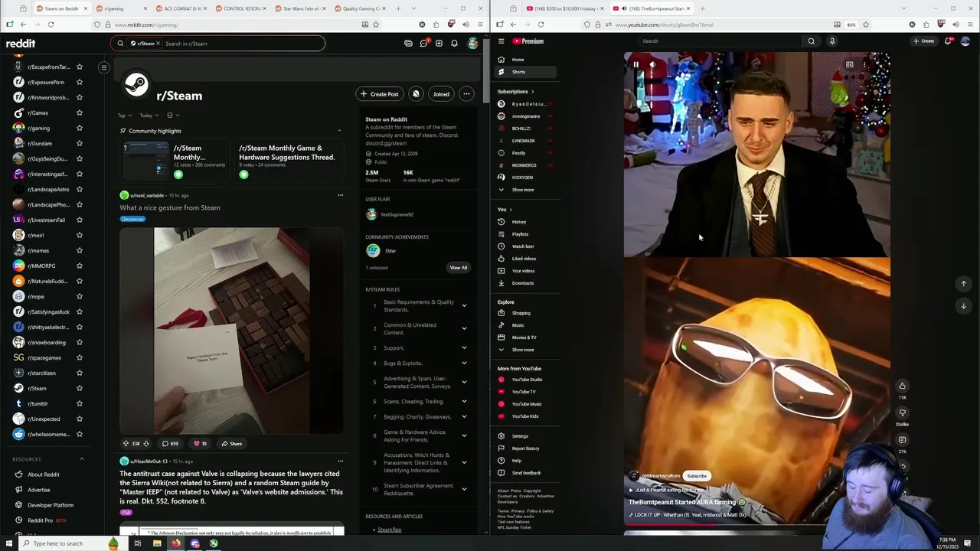
Task: Toggle r/Steam notification bell mute
Action: pyautogui.click(x=416, y=94)
